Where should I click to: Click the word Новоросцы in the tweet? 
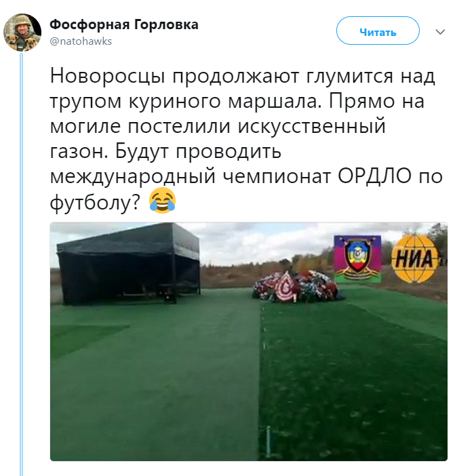(x=108, y=76)
